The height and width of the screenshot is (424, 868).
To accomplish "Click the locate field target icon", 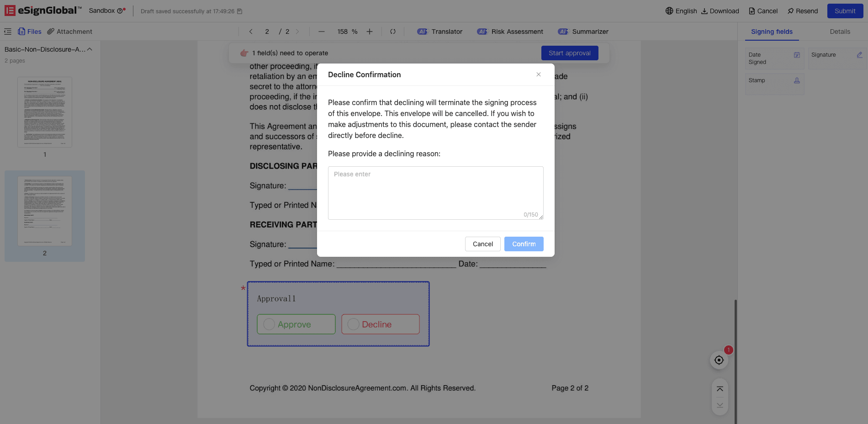I will pos(719,360).
